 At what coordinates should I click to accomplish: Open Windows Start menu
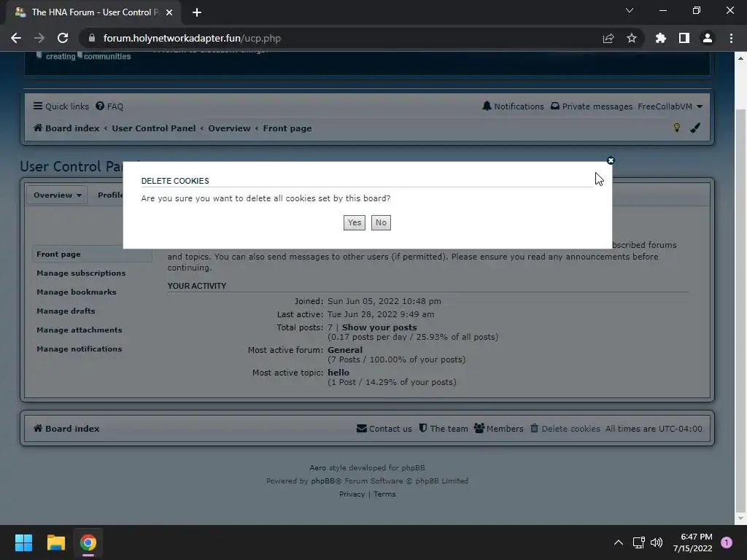(23, 542)
